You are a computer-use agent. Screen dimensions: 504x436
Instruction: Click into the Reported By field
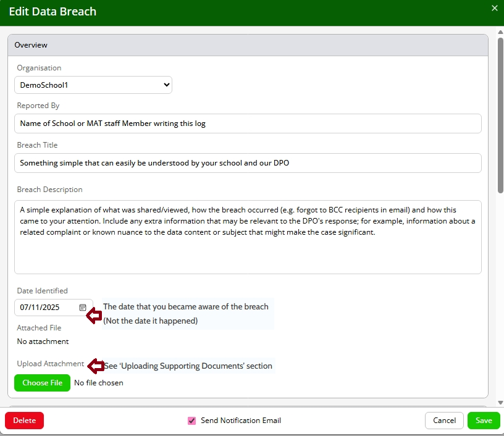[248, 124]
